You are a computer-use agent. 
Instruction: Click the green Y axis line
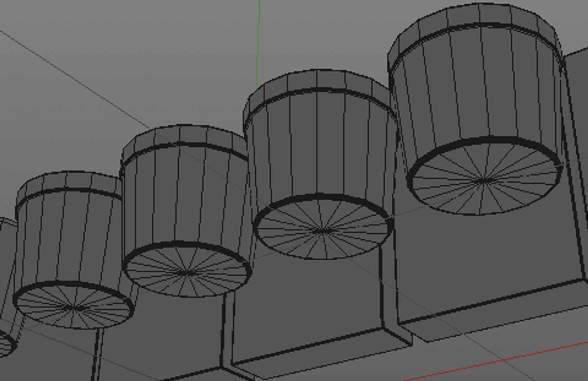[258, 44]
